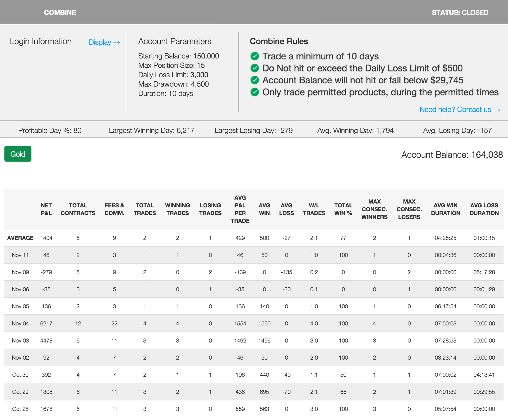This screenshot has height=420, width=508.
Task: Click the Account Balance 164,038 value
Action: pos(487,155)
